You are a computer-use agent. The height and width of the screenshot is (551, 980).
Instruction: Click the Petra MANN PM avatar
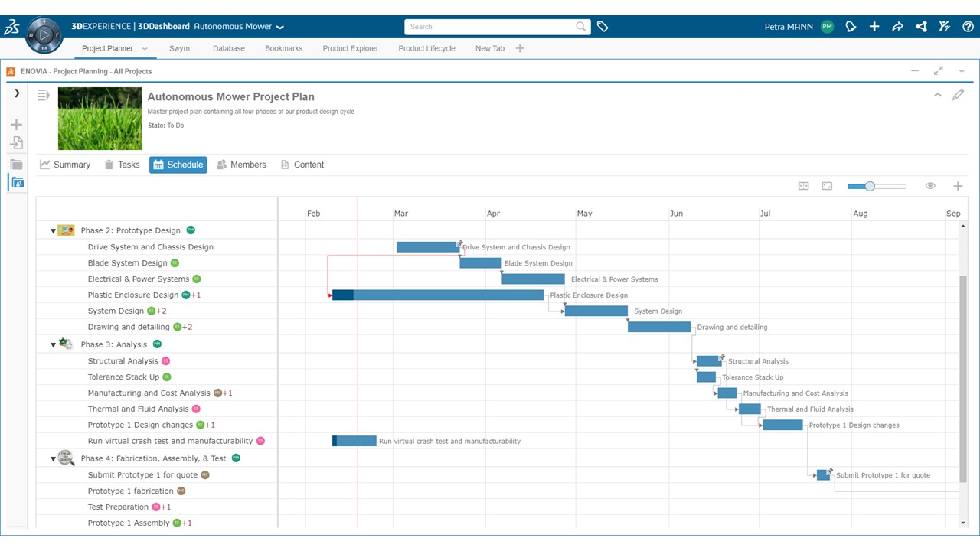point(827,27)
